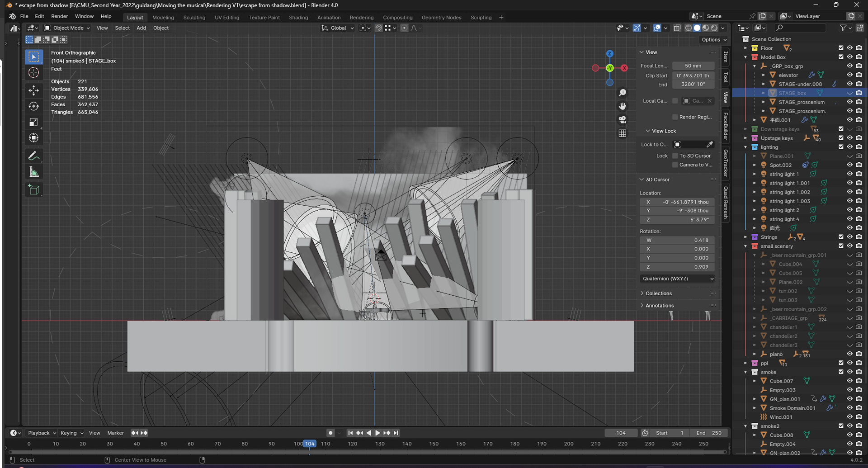Select the Rotate tool
The width and height of the screenshot is (868, 468).
coord(34,106)
